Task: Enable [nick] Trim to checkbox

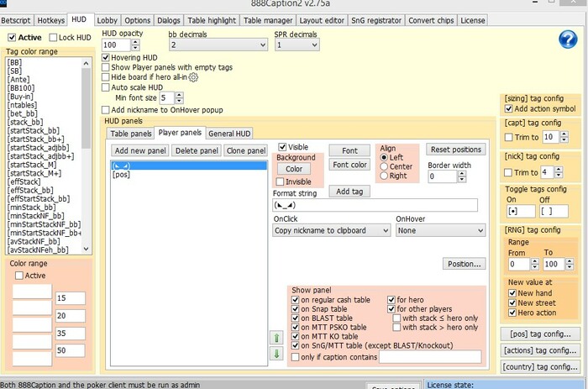Action: (508, 172)
